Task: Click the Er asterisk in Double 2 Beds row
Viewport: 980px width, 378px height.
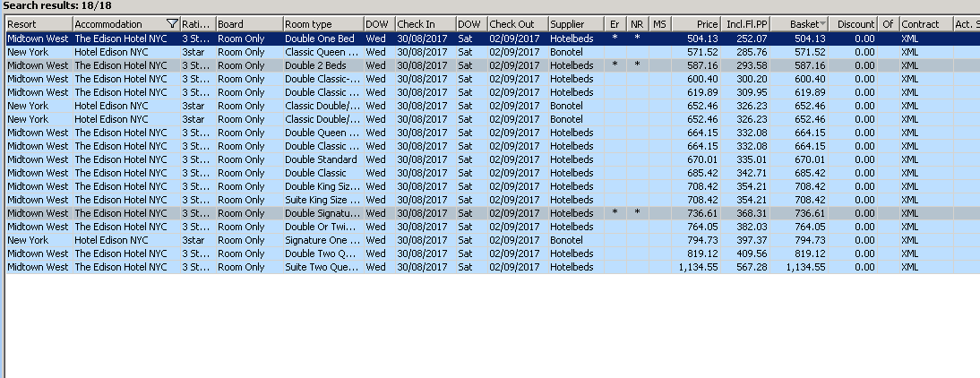Action: coord(615,65)
